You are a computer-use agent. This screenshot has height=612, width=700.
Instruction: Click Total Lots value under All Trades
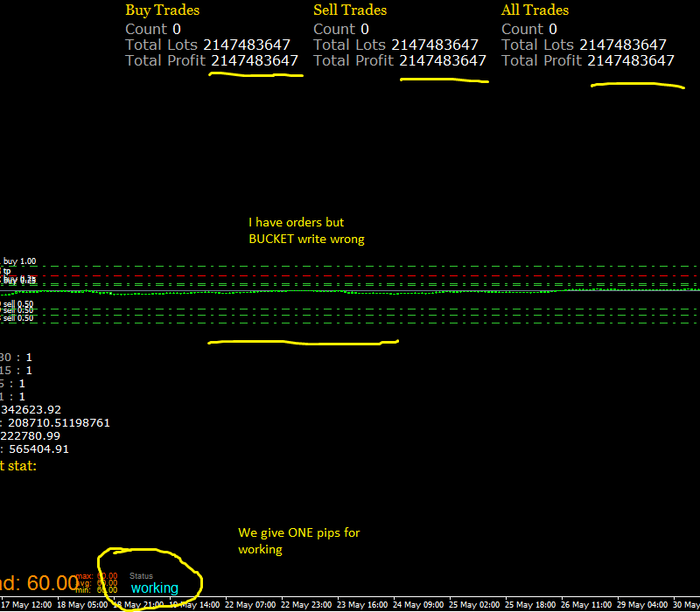click(x=623, y=45)
